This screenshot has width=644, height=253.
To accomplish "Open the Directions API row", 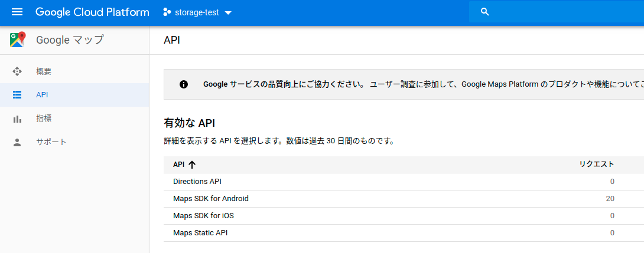I will tap(404, 182).
